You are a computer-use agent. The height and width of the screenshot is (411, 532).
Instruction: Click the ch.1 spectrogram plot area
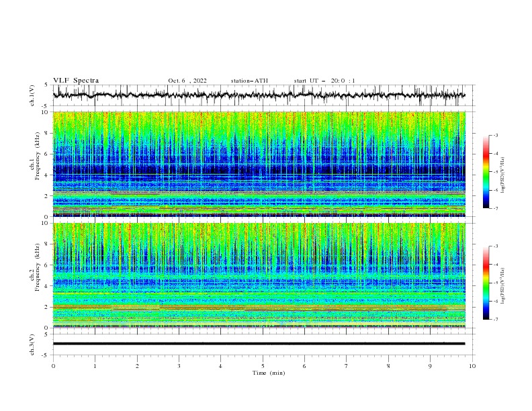point(259,164)
